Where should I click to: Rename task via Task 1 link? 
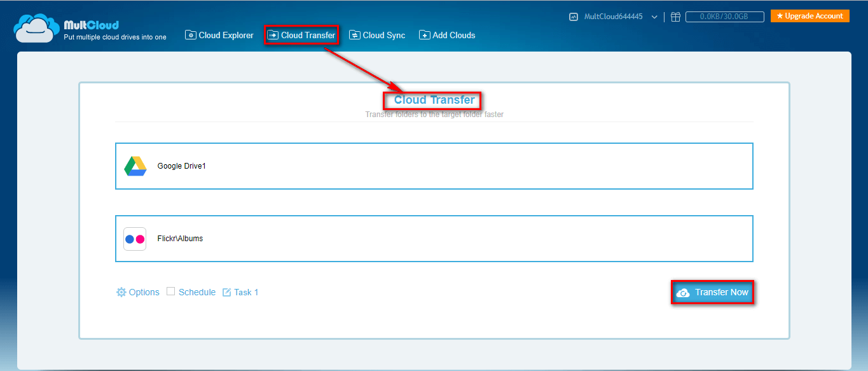click(246, 292)
